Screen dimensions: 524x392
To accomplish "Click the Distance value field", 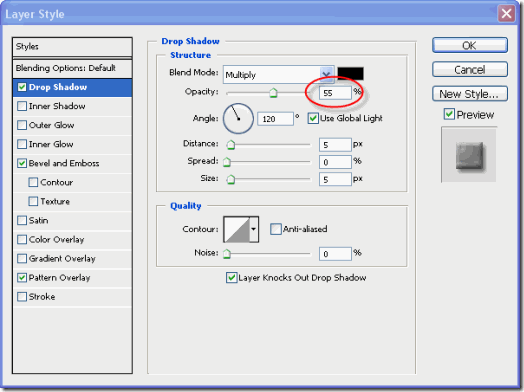I will tap(335, 145).
